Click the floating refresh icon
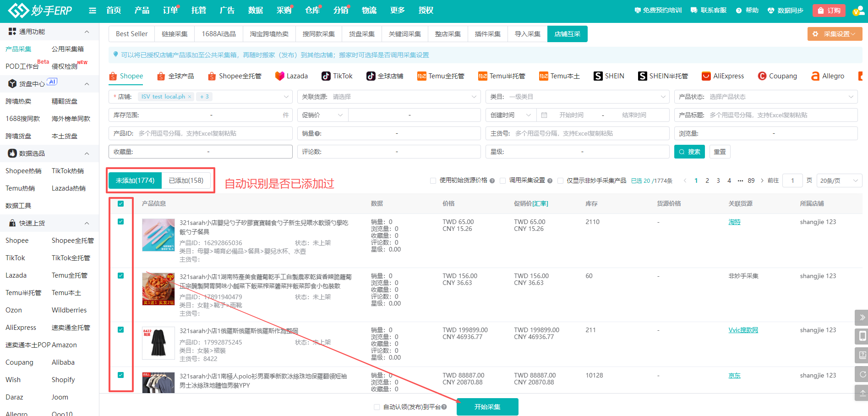This screenshot has height=416, width=868. pos(862,374)
